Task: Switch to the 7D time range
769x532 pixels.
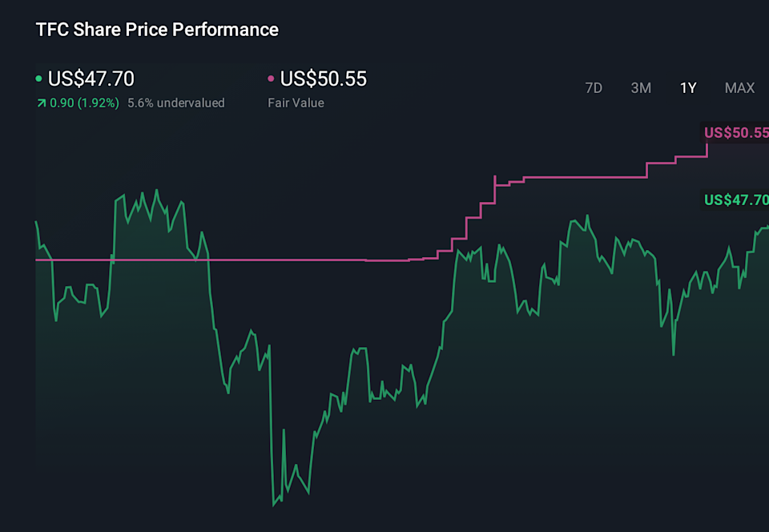Action: 594,88
